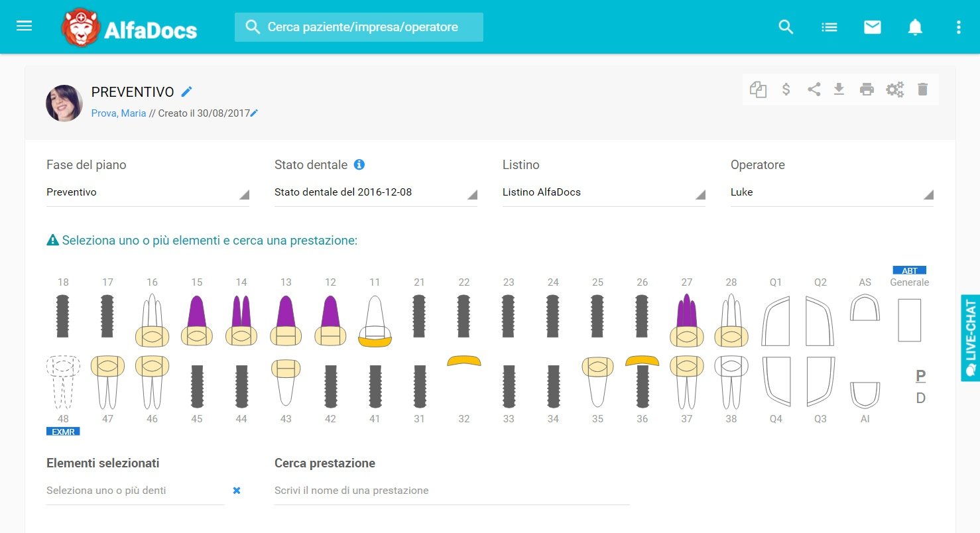980x533 pixels.
Task: Expand the Operatore dropdown
Action: 831,193
